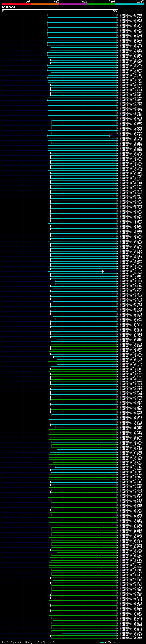146x644 pixels.
Task: Click the green bar for UniRef100_A8N9Y5
Action: pos(84,344)
